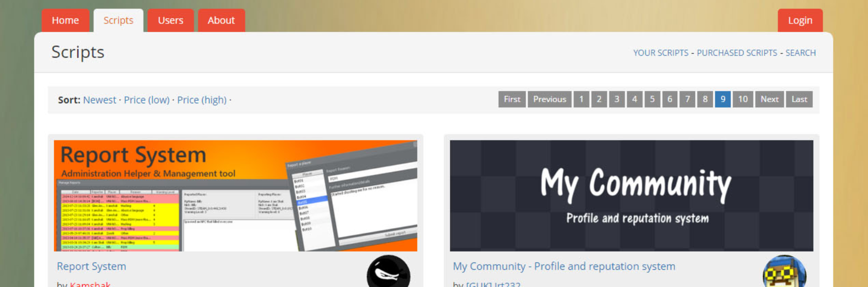Sort by Price (low)
This screenshot has height=287, width=868.
coord(146,100)
